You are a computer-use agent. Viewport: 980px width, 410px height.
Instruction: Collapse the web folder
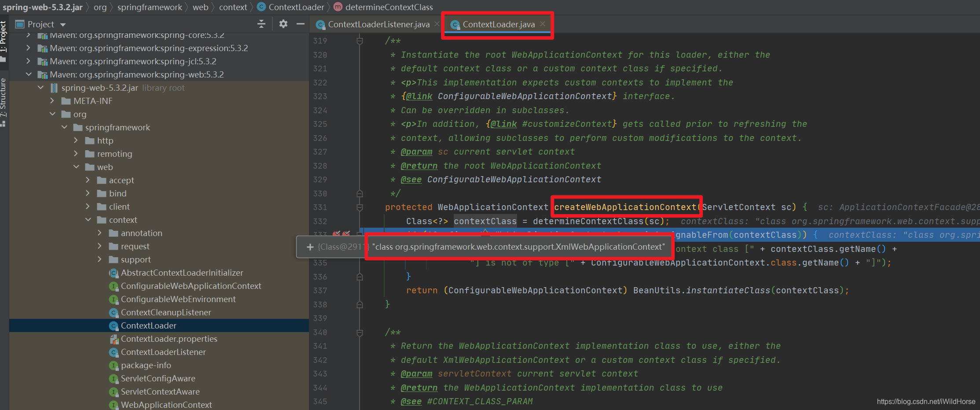[76, 167]
